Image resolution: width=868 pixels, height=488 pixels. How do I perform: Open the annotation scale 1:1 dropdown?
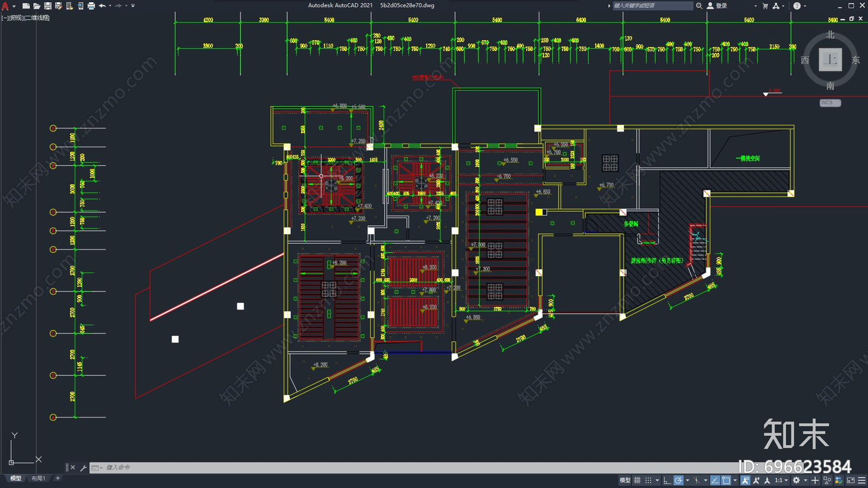coord(781,480)
